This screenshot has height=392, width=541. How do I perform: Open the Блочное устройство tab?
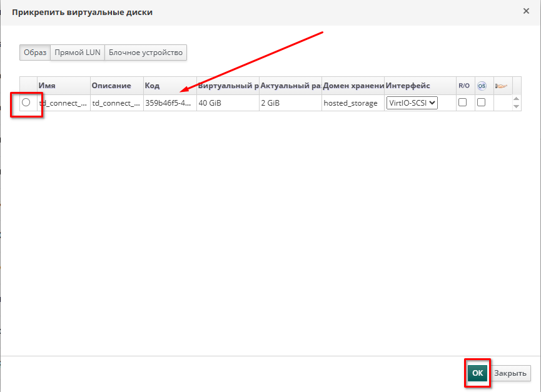(x=146, y=53)
